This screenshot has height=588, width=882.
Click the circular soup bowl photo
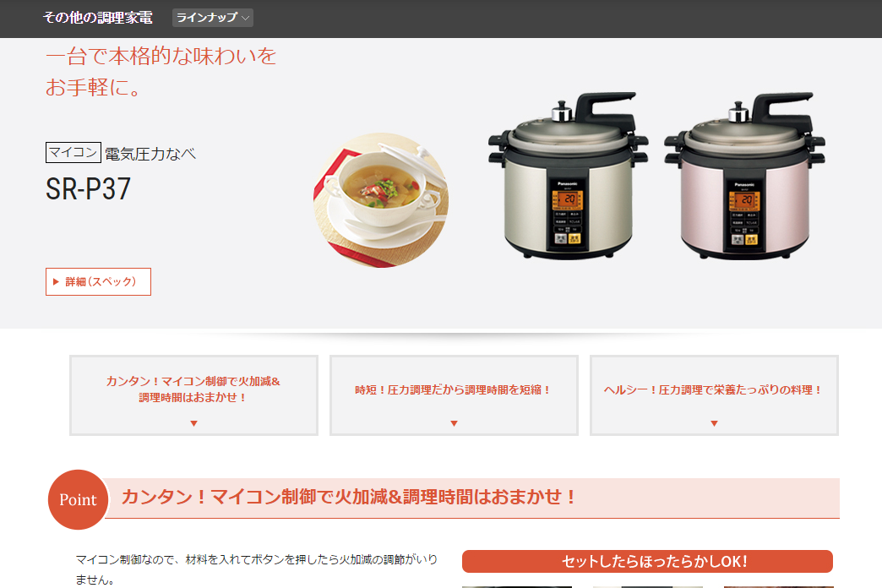pyautogui.click(x=381, y=199)
